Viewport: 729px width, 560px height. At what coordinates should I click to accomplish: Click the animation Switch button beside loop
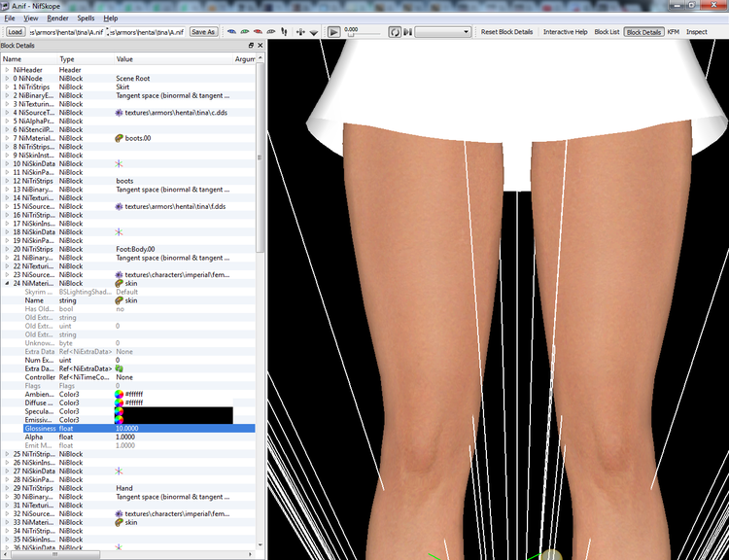407,32
